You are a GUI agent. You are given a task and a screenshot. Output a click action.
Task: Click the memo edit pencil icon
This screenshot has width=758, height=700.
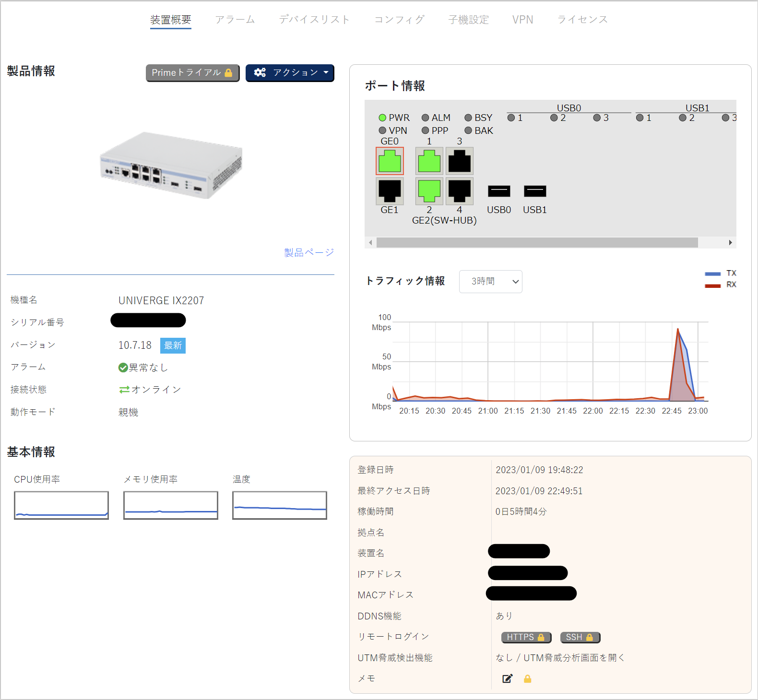pos(507,678)
